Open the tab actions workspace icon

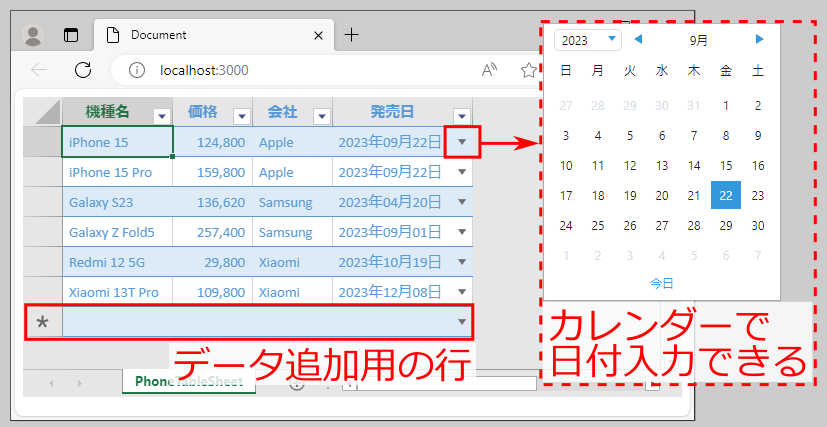tap(71, 35)
